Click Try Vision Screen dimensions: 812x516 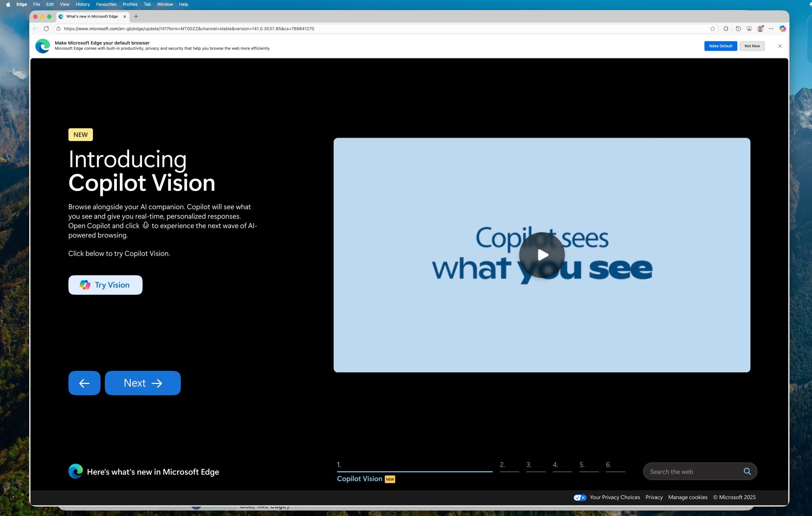[x=105, y=285]
